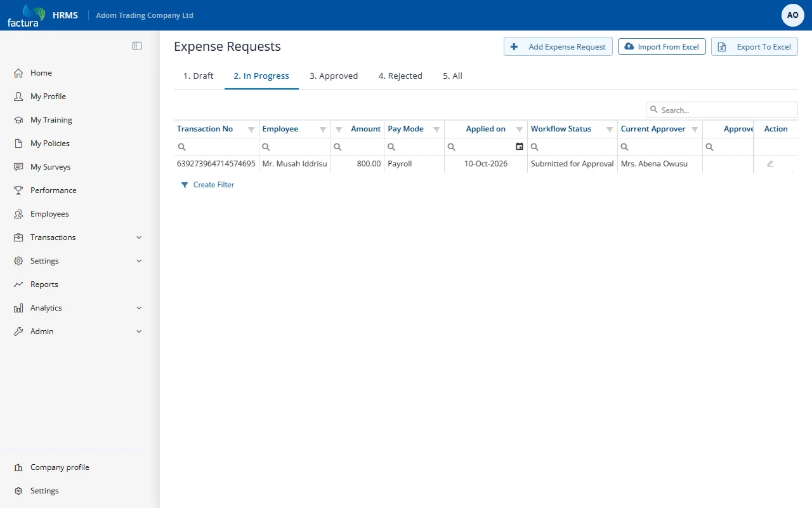Click the pencil edit icon in Action column

[770, 164]
